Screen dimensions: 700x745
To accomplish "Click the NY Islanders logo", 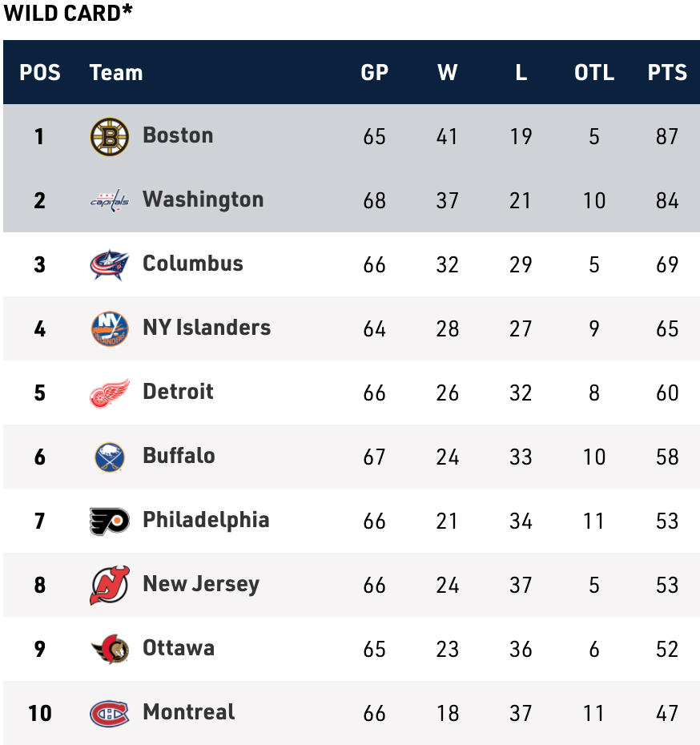I will click(109, 328).
